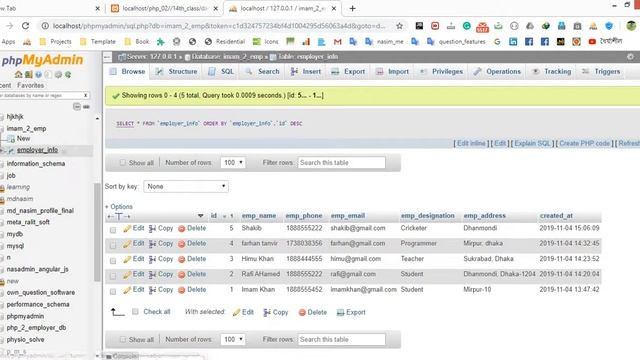Expand hjkhjk database tree node
This screenshot has height=360, width=640.
tap(2, 117)
